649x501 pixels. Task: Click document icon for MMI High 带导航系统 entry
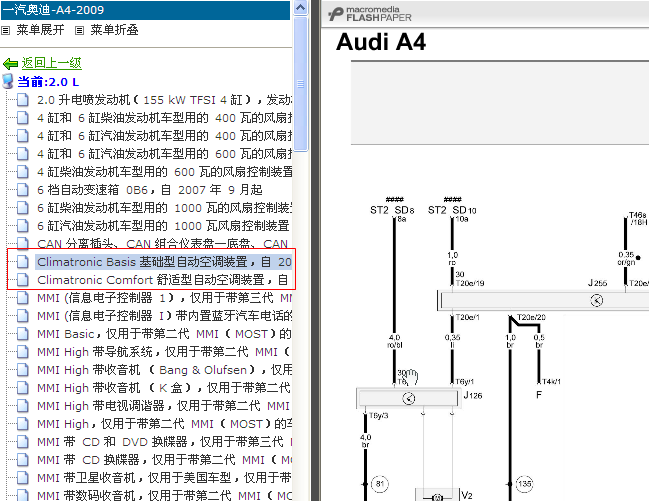tap(23, 352)
